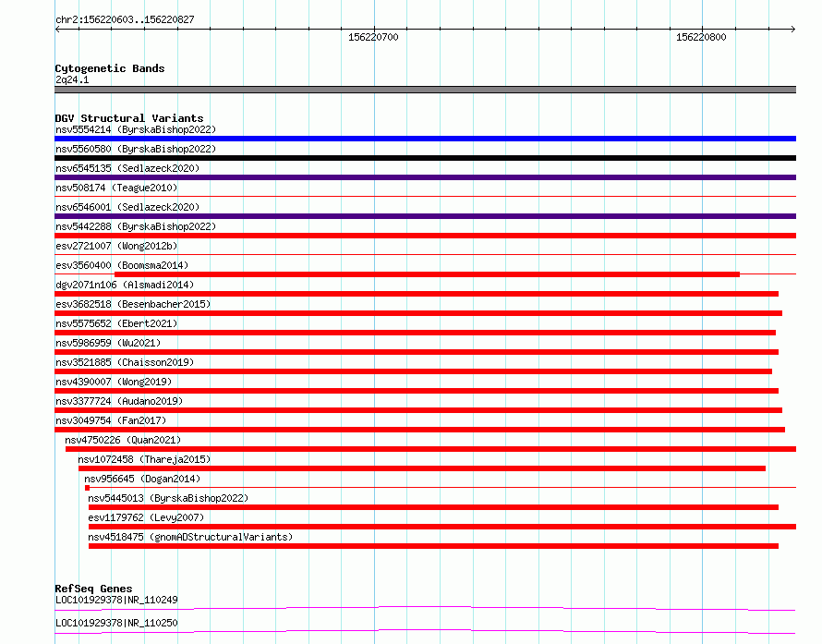Open nsv508174 (Teague2010) label
Image resolution: width=822 pixels, height=644 pixels.
click(116, 188)
